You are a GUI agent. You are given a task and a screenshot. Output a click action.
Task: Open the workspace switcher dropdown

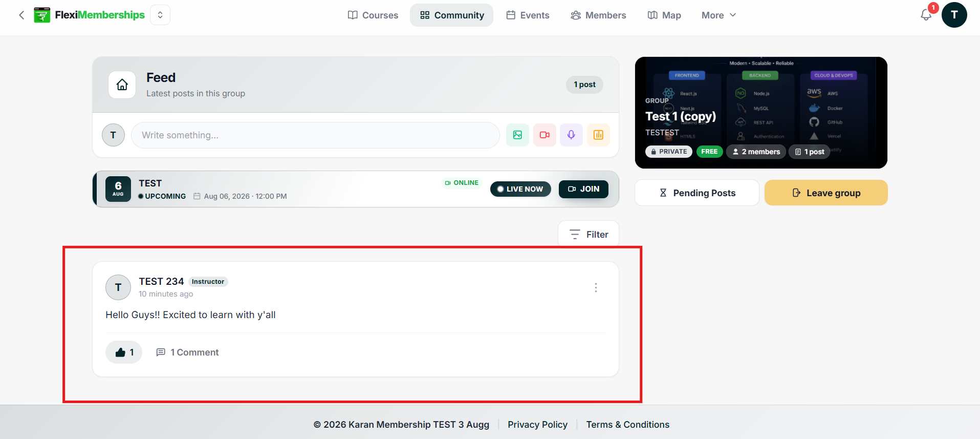pos(160,15)
